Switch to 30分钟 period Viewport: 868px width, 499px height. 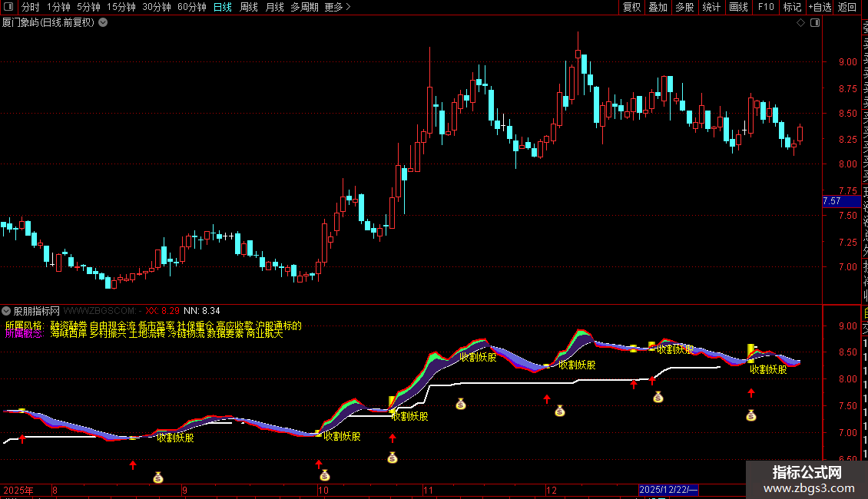[157, 7]
